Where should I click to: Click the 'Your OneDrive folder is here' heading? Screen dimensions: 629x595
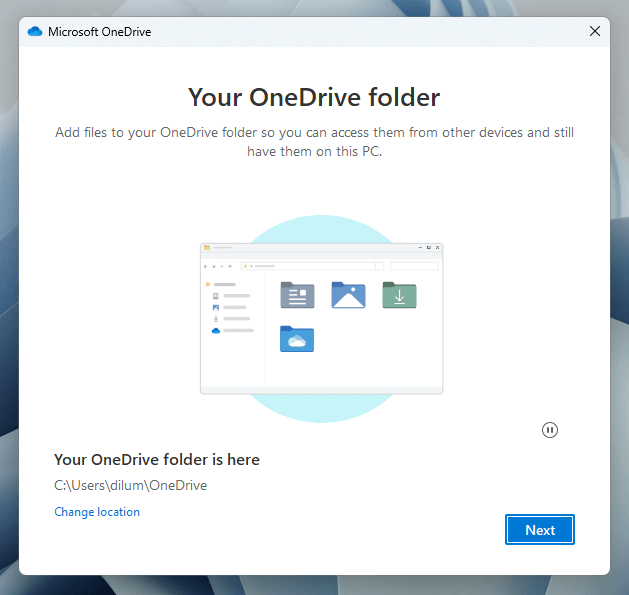(157, 460)
